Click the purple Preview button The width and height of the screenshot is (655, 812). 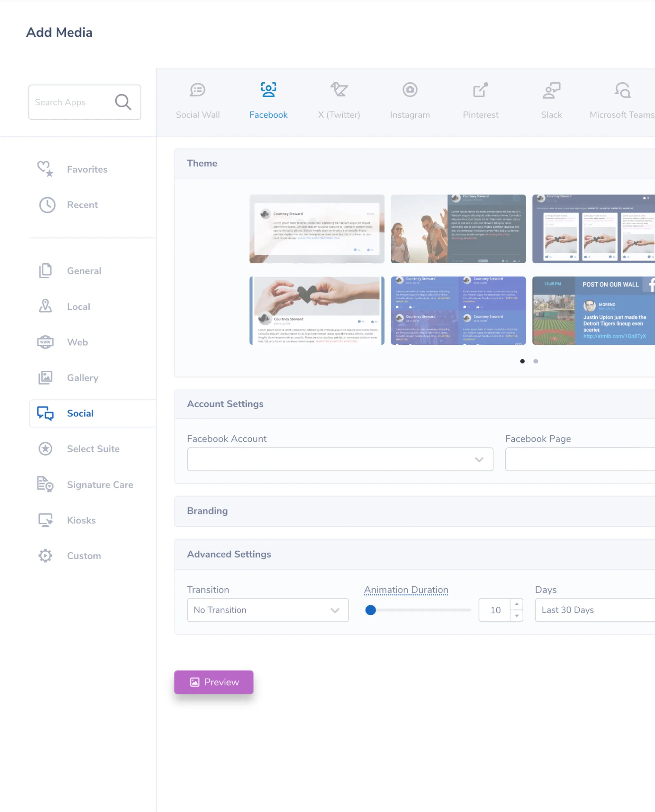tap(214, 682)
